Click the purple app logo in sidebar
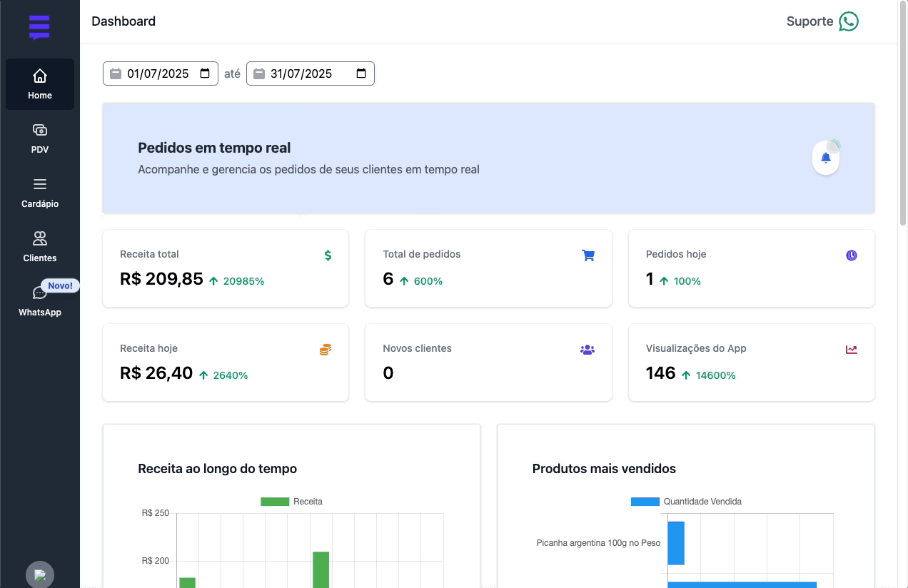The image size is (908, 588). 39,27
